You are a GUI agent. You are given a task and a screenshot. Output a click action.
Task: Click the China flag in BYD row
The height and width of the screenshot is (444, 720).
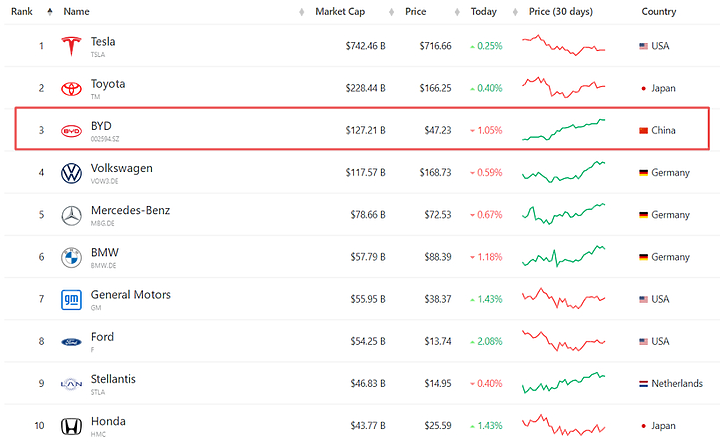[643, 130]
